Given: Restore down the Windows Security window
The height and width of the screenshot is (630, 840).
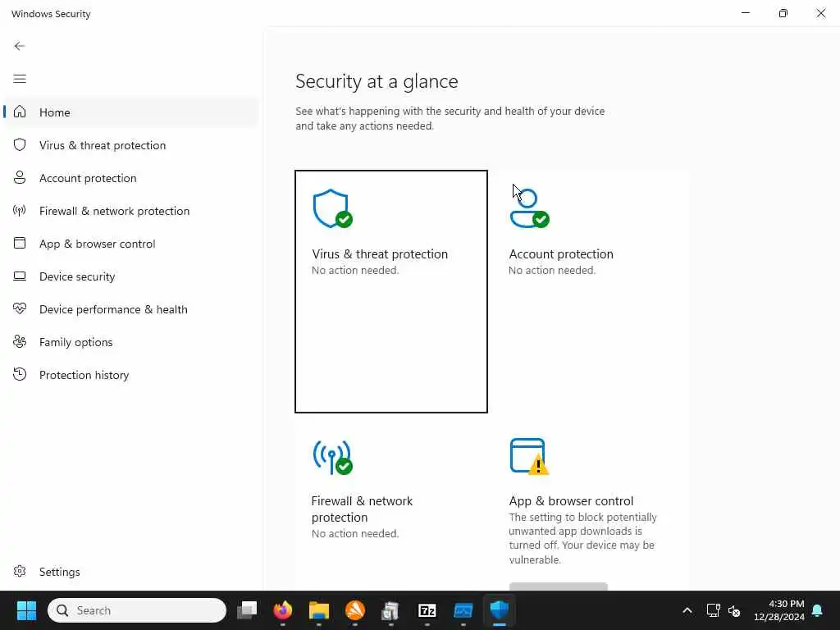Looking at the screenshot, I should (783, 13).
